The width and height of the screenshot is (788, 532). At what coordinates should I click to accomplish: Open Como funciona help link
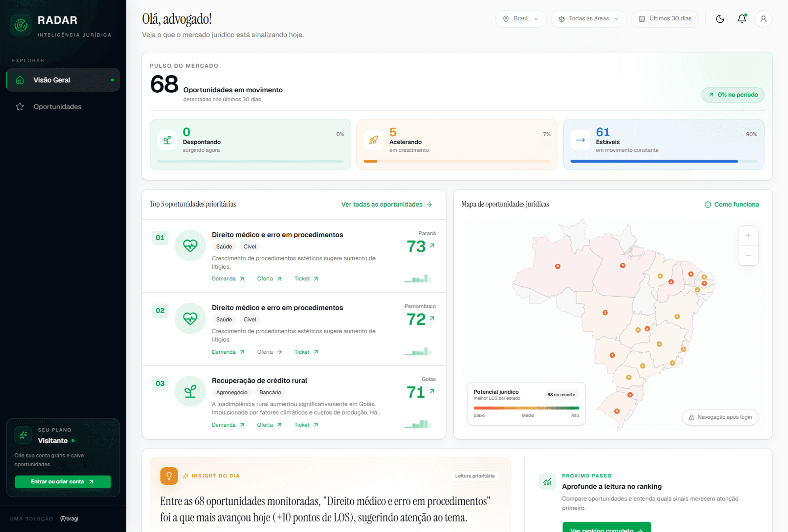click(x=732, y=205)
